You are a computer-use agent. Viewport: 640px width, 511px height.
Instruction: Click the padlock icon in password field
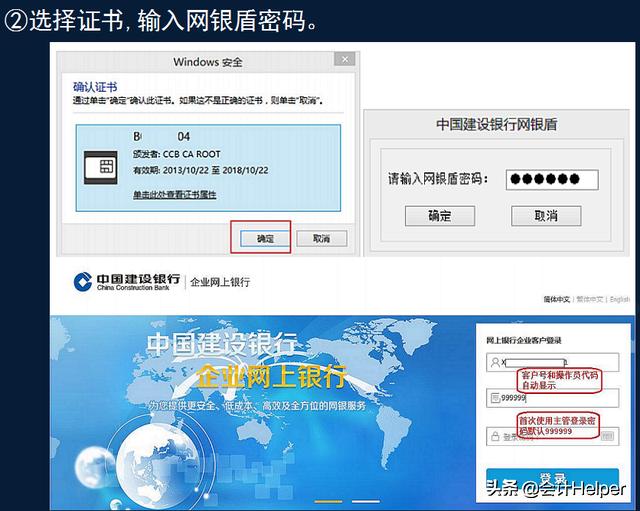(495, 436)
